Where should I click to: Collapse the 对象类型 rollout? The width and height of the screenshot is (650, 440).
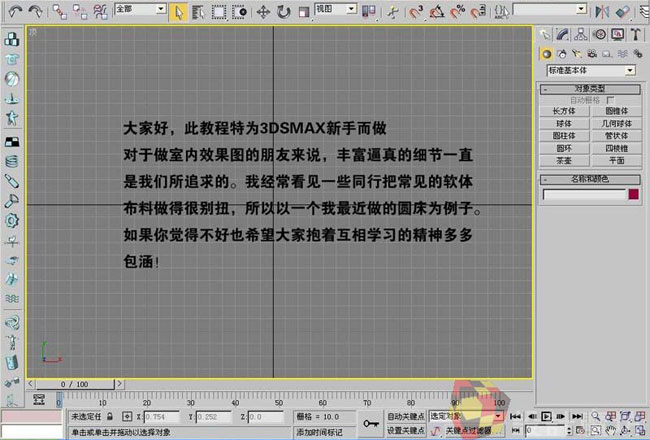590,89
